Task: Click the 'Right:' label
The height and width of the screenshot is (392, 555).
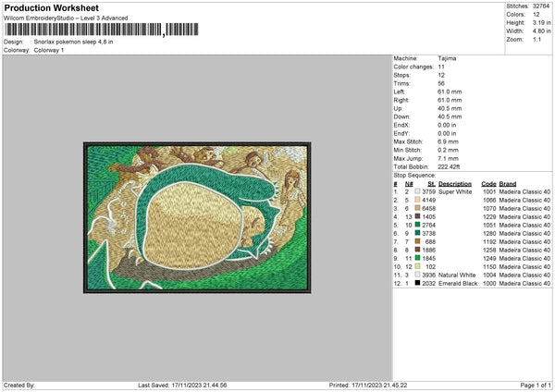Action: [401, 100]
